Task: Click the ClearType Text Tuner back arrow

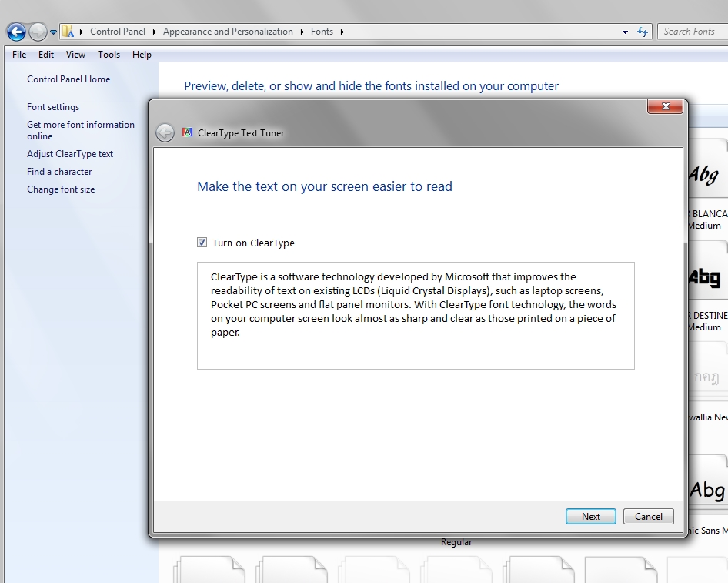Action: [x=165, y=133]
